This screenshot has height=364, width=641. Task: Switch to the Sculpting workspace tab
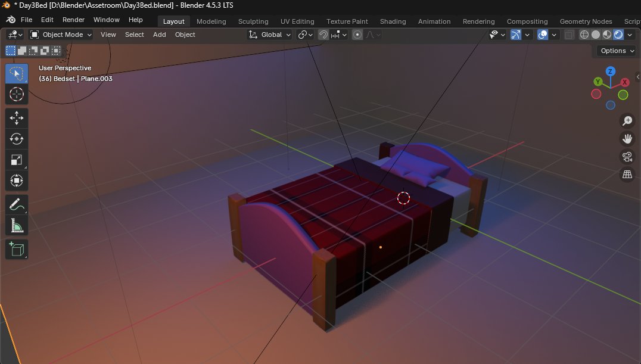tap(253, 21)
